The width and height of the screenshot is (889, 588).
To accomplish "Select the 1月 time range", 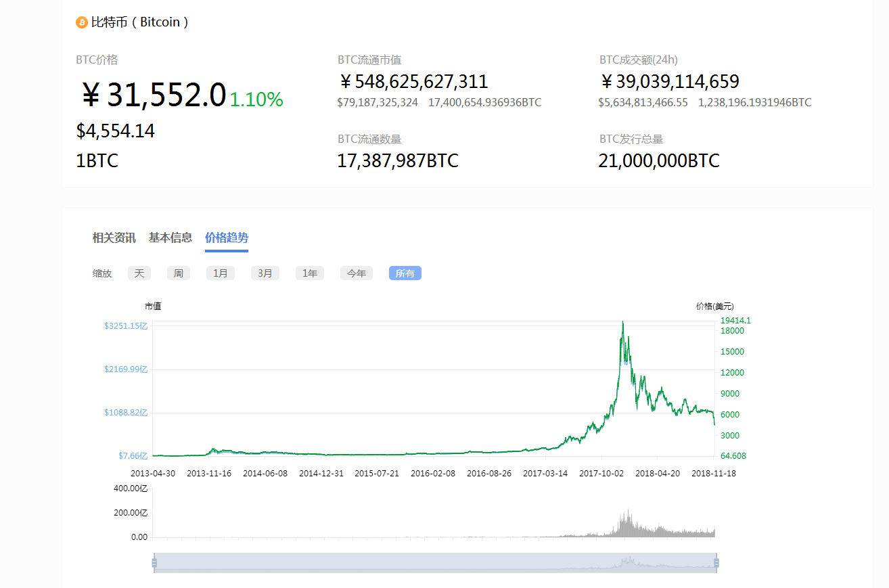I will (221, 273).
